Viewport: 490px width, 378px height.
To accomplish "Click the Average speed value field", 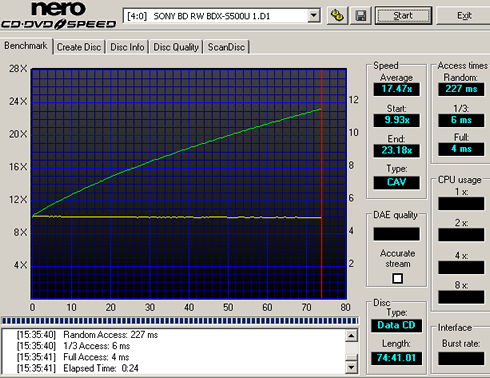I will [x=396, y=89].
